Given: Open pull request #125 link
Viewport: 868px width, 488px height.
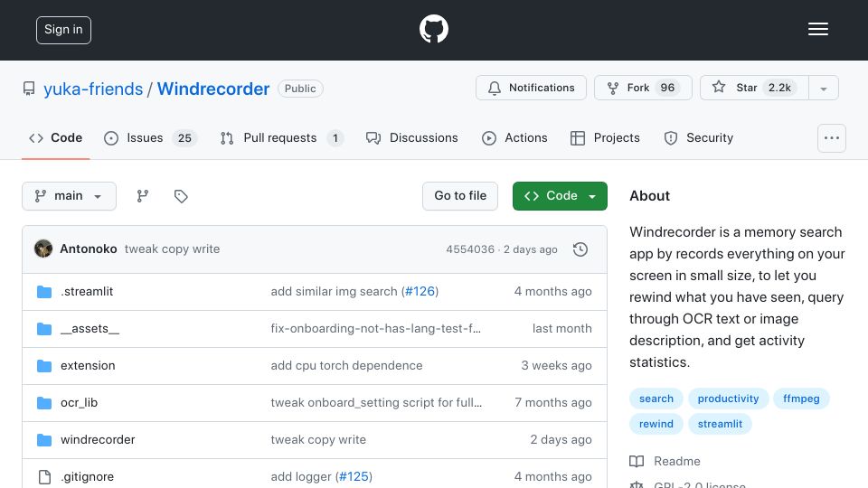Looking at the screenshot, I should point(354,477).
